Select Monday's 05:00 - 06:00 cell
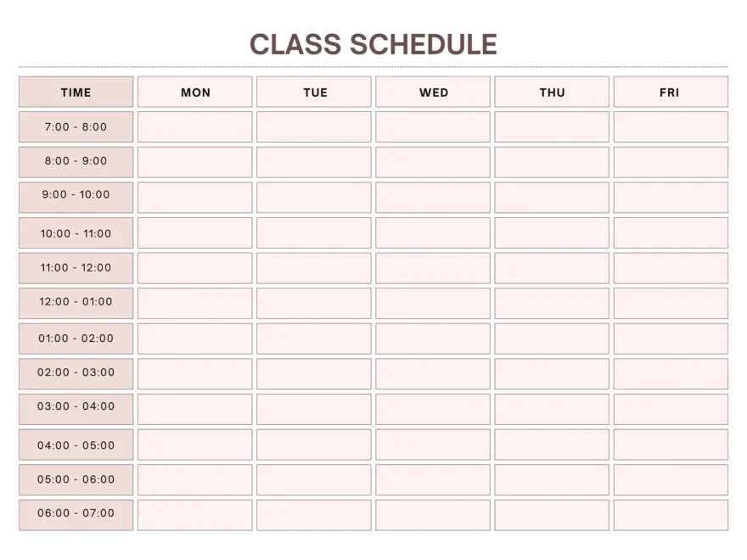The height and width of the screenshot is (560, 747). click(x=195, y=479)
